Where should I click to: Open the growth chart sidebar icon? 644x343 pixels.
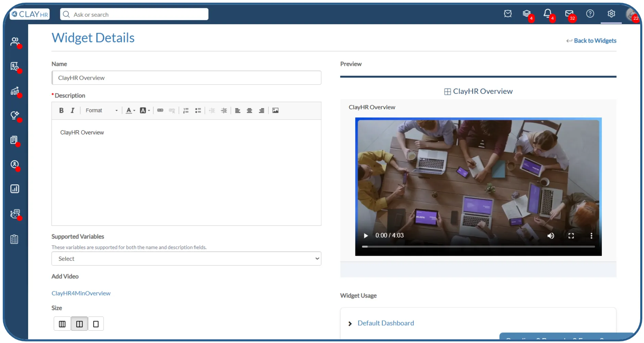pyautogui.click(x=15, y=91)
